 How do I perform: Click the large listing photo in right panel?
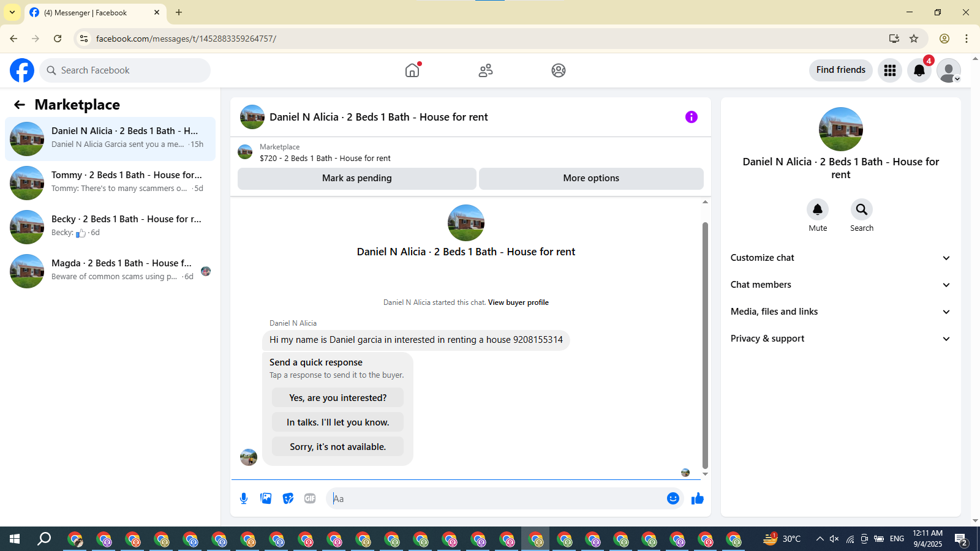[x=841, y=129]
